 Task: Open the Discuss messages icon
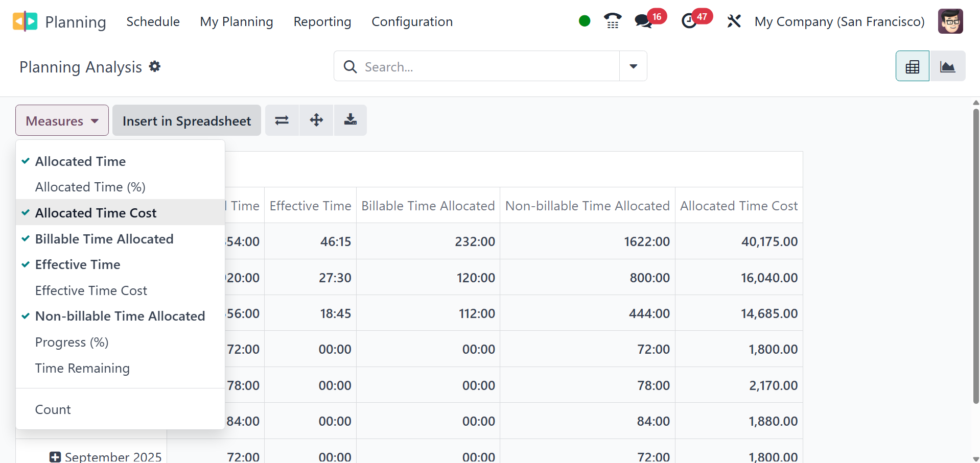tap(643, 21)
